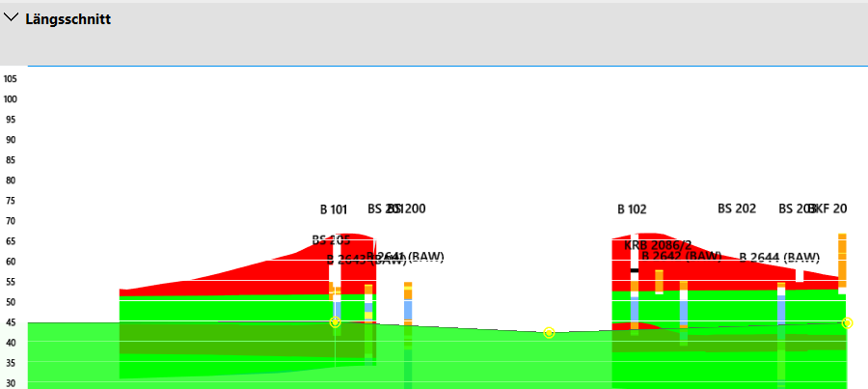
Task: Click the BS 202 borehole label
Action: tap(737, 208)
